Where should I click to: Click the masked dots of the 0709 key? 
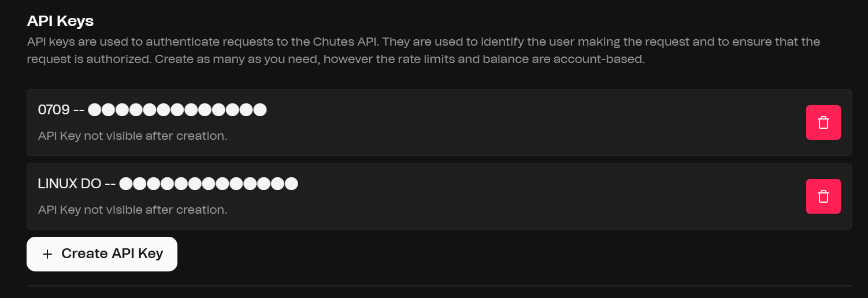click(x=177, y=110)
